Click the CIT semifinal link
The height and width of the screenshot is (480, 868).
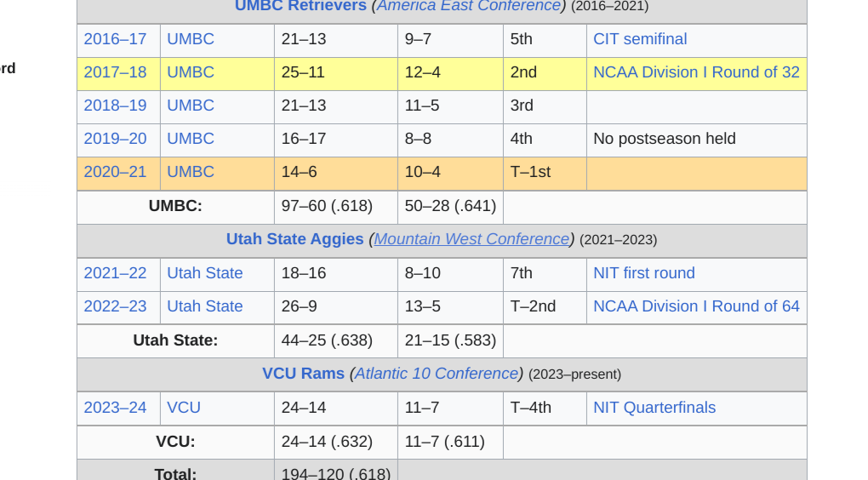click(640, 39)
